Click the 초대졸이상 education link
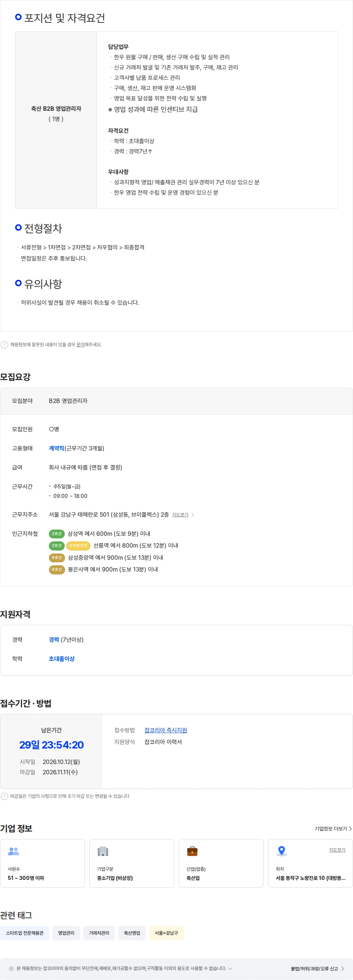Viewport: 353px width, 980px height. [x=61, y=658]
